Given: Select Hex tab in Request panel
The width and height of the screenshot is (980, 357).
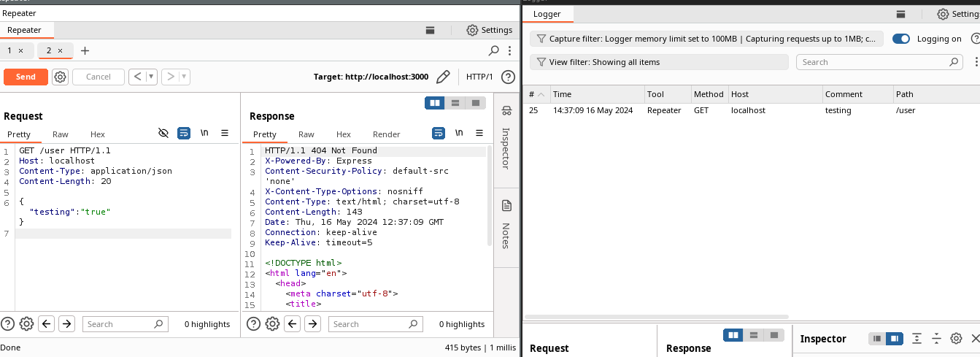Looking at the screenshot, I should [x=98, y=134].
